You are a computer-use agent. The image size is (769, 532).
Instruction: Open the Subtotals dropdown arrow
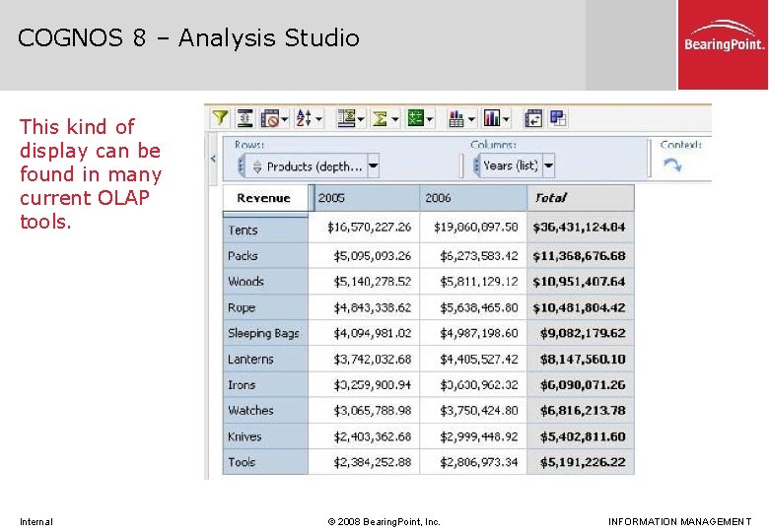[361, 119]
